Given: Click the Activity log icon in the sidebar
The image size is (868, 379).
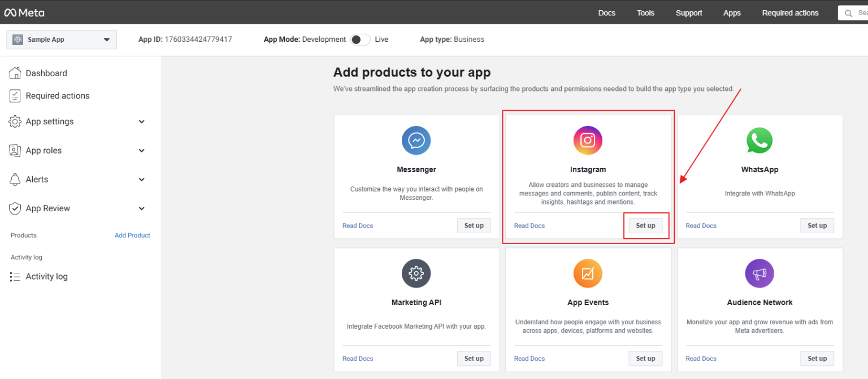Looking at the screenshot, I should (x=15, y=276).
